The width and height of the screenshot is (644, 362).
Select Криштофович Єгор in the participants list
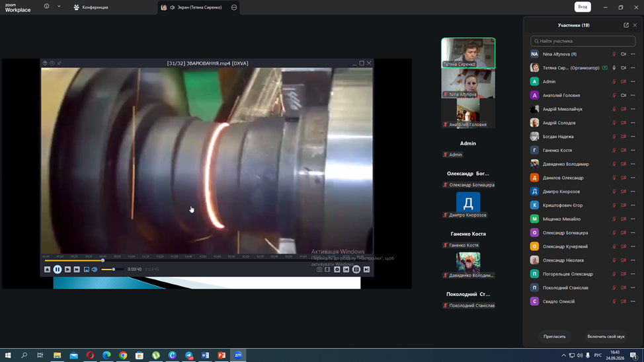[x=583, y=205]
